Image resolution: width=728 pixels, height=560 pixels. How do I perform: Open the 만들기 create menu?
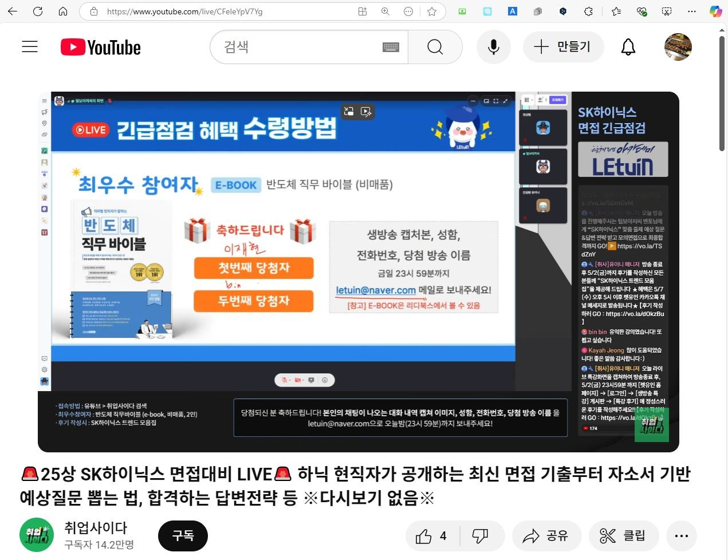pyautogui.click(x=562, y=47)
